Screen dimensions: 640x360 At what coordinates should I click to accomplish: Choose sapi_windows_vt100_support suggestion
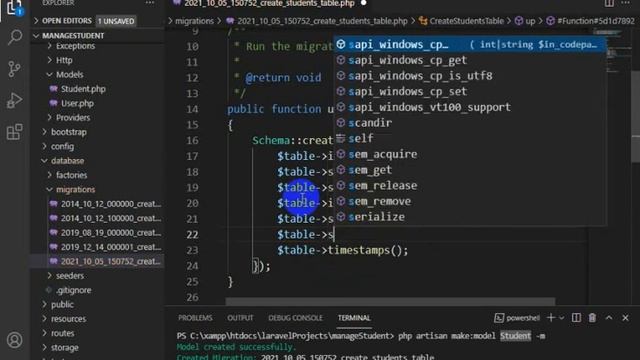[470, 107]
